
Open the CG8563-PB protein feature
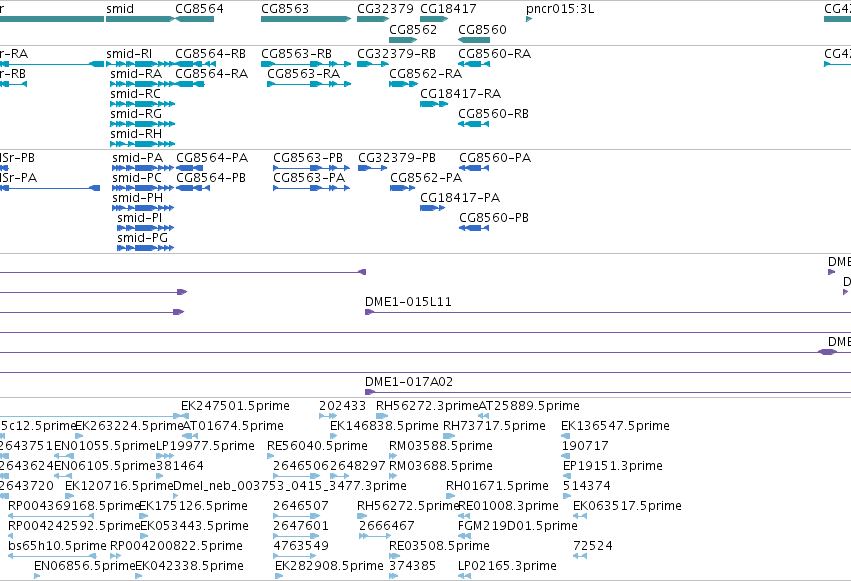tap(312, 168)
